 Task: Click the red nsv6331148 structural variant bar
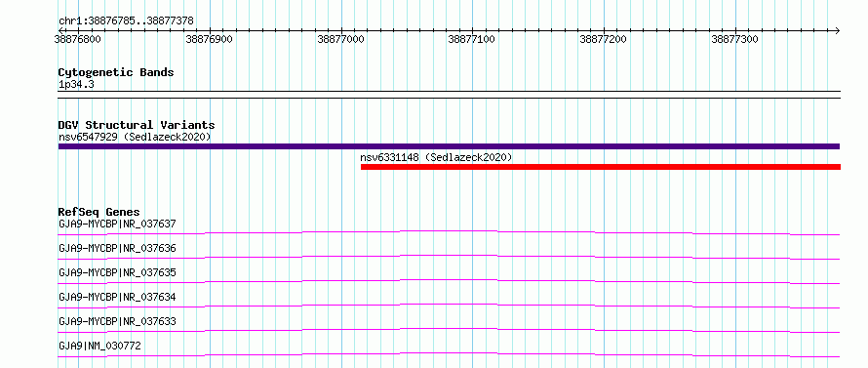[601, 167]
